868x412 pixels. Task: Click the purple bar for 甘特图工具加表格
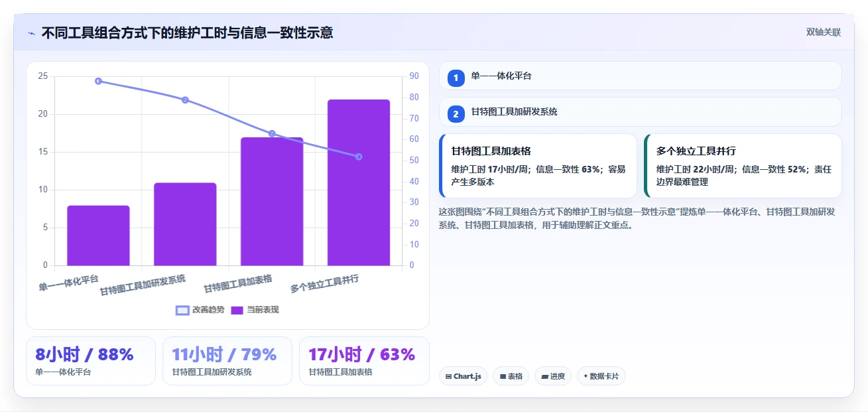pos(272,202)
